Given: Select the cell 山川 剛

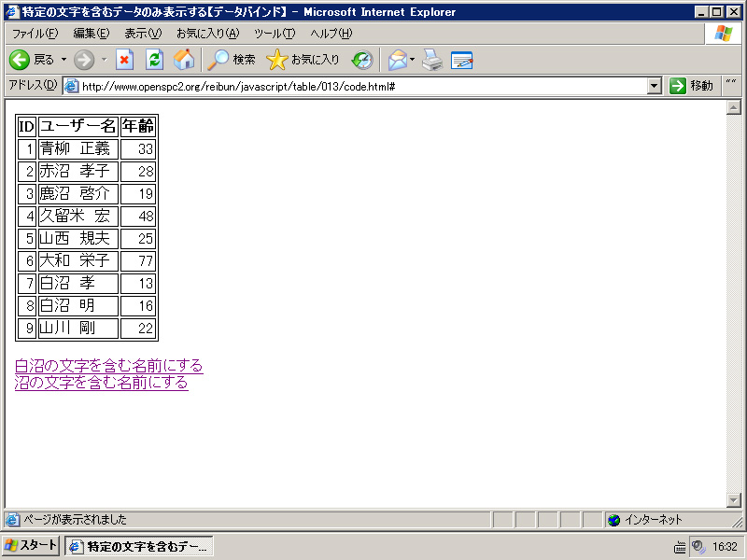Looking at the screenshot, I should coord(78,328).
